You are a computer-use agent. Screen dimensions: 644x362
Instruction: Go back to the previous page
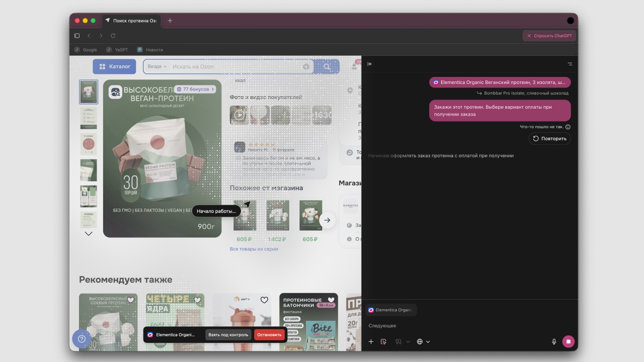pos(89,36)
